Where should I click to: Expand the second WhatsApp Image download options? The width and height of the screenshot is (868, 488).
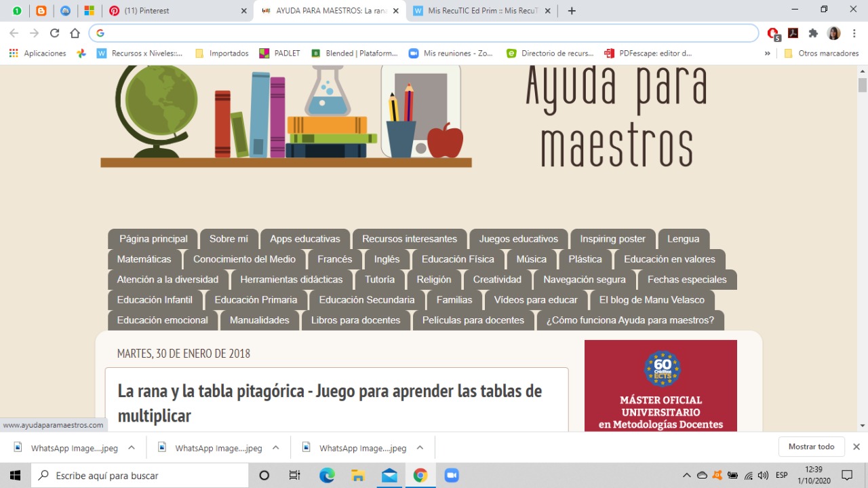tap(276, 448)
